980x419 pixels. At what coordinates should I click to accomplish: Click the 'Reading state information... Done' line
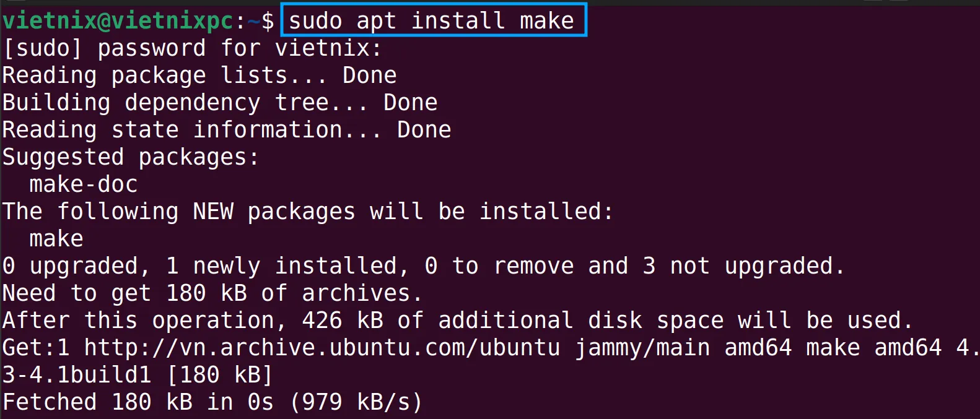coord(226,130)
